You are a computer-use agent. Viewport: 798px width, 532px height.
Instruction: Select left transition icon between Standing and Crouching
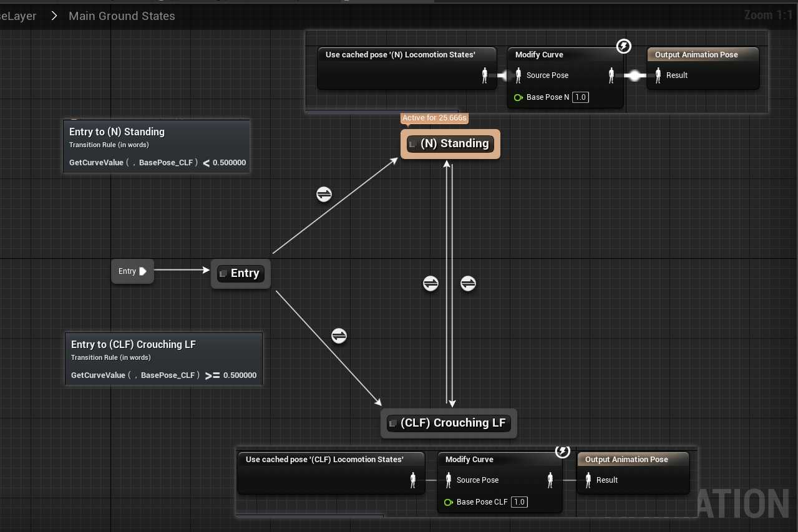coord(431,284)
